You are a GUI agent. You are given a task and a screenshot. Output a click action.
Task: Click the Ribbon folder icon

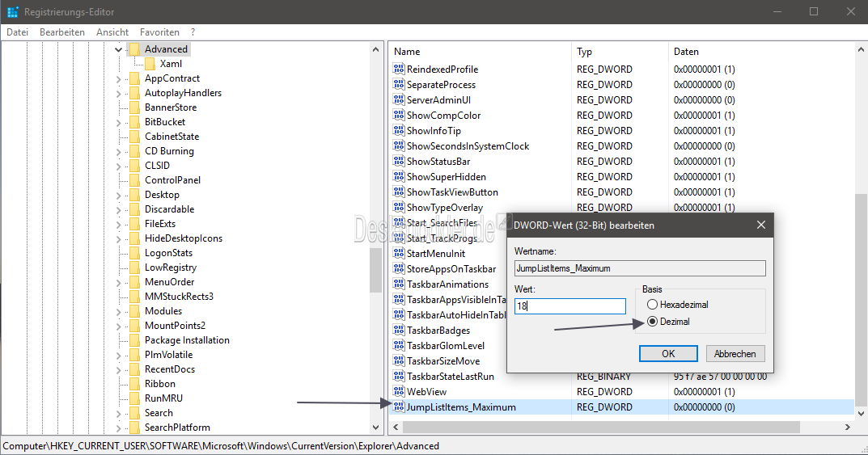(x=134, y=384)
